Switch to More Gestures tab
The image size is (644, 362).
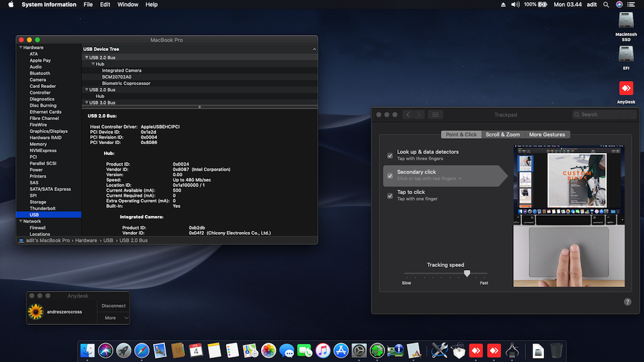(x=547, y=135)
